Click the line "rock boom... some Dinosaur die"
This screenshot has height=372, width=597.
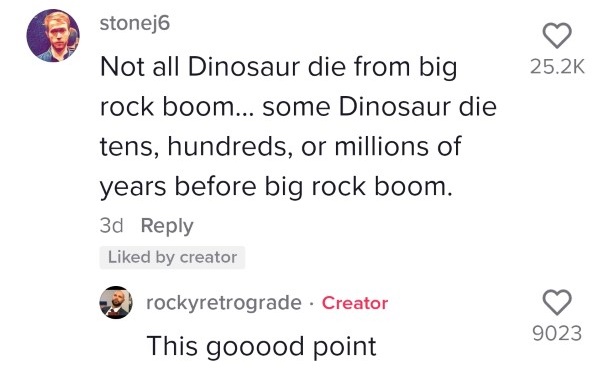pyautogui.click(x=298, y=107)
